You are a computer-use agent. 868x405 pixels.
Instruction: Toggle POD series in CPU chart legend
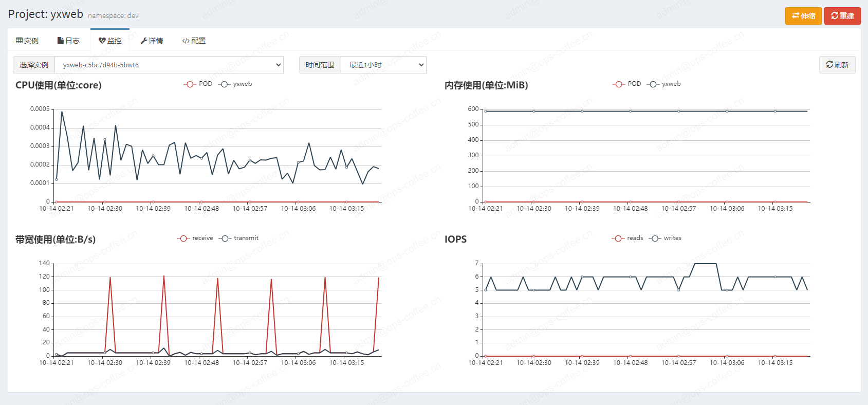pyautogui.click(x=198, y=84)
